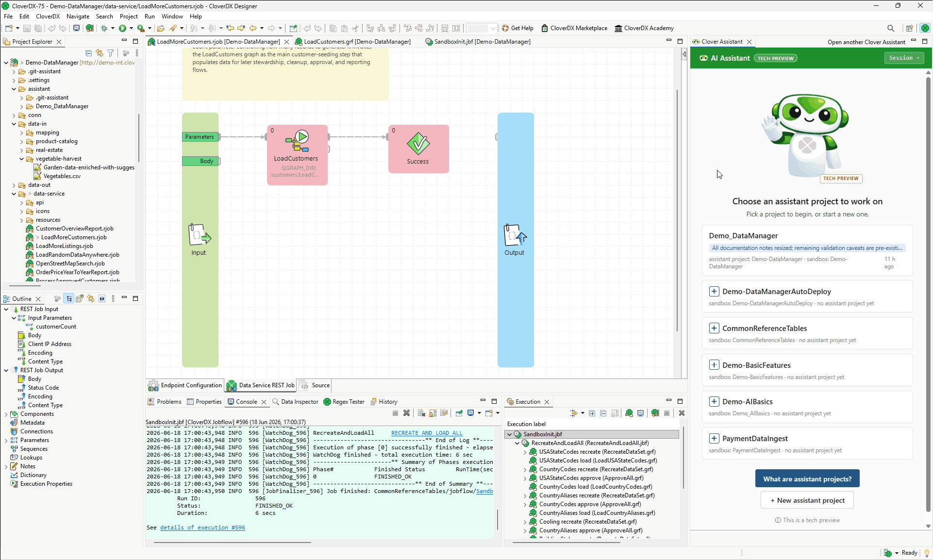
Task: Collapse the REST Job Input outline node
Action: [x=6, y=309]
